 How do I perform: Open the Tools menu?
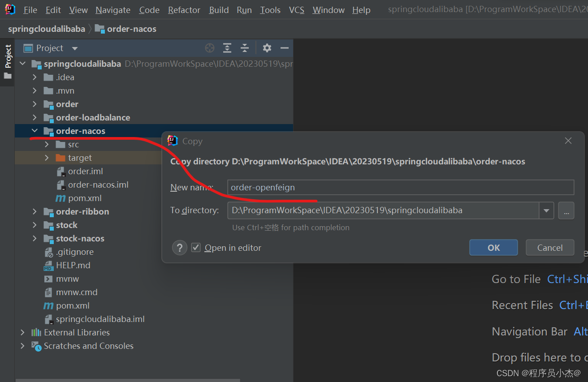point(270,10)
